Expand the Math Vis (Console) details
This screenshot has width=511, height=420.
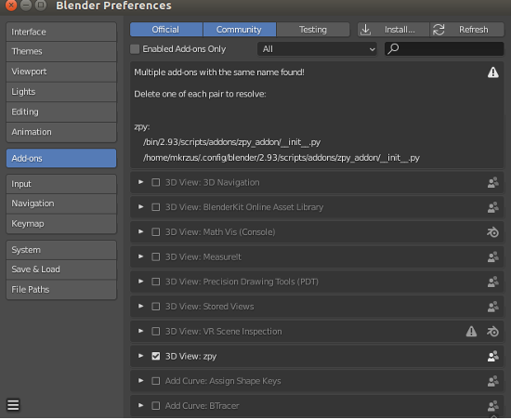141,231
